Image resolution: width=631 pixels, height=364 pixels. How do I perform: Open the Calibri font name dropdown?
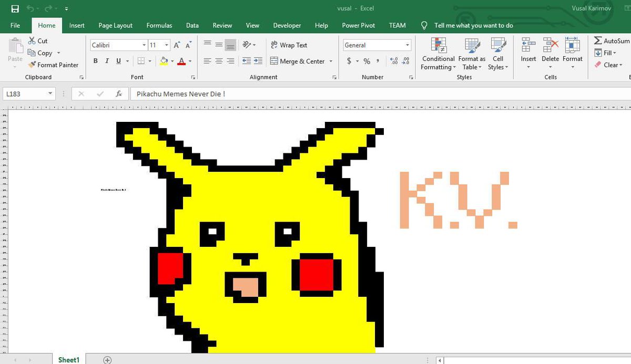tap(144, 45)
